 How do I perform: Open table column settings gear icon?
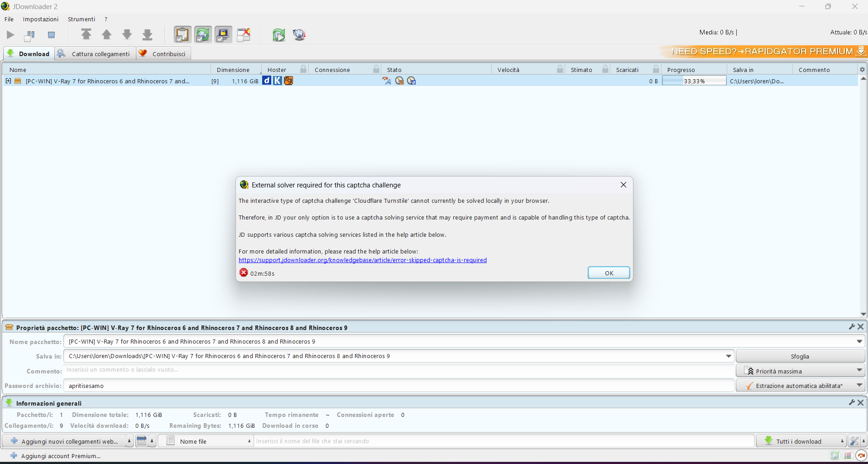(862, 69)
